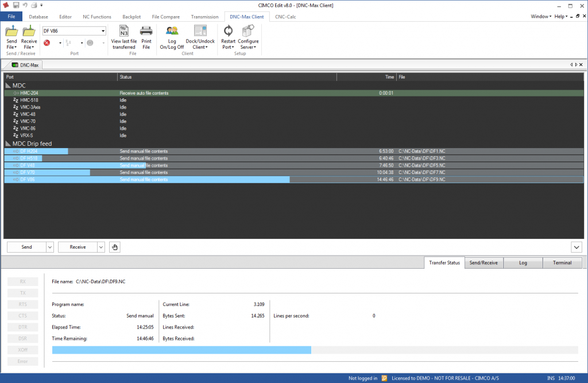588x383 pixels.
Task: Click the Receive File icon
Action: tap(29, 31)
